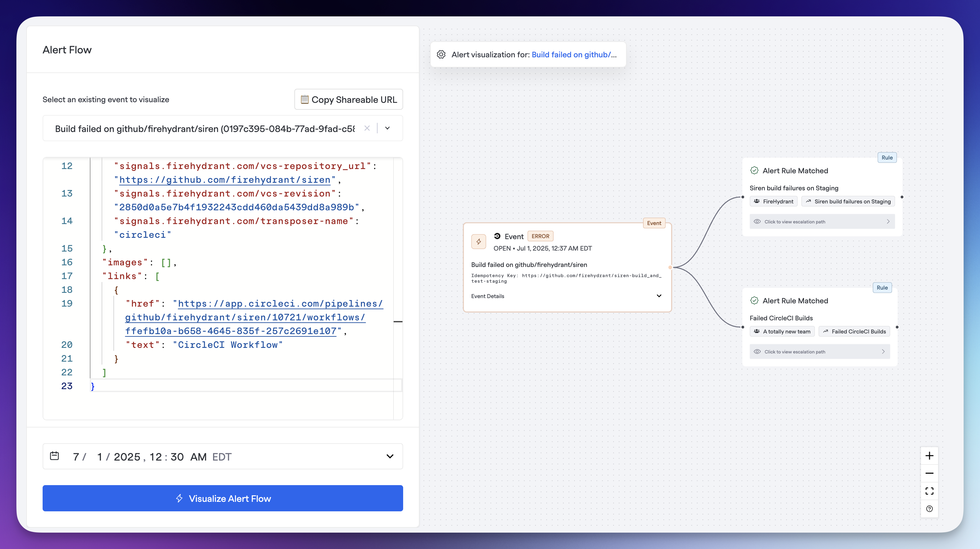This screenshot has height=549, width=980.
Task: Open chevron on Siren rule escalation path
Action: (x=888, y=222)
